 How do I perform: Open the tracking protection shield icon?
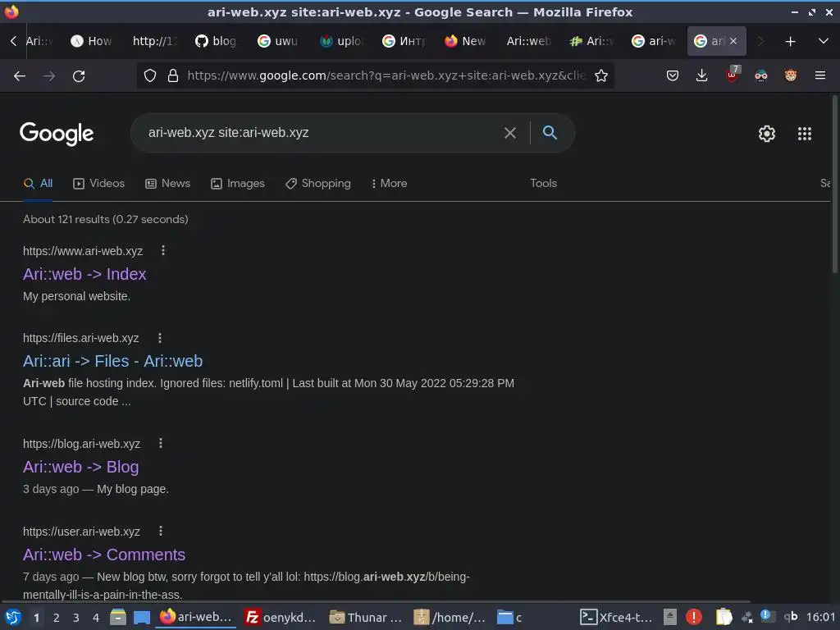coord(150,76)
